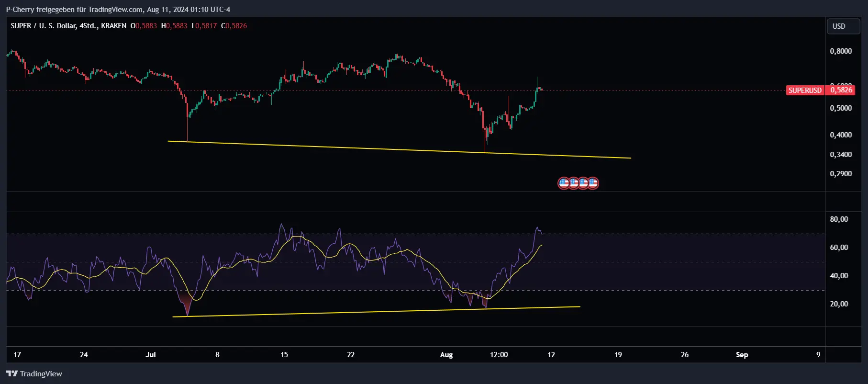
Task: Click the chart title SUPER / U. S. Dollar
Action: click(44, 26)
